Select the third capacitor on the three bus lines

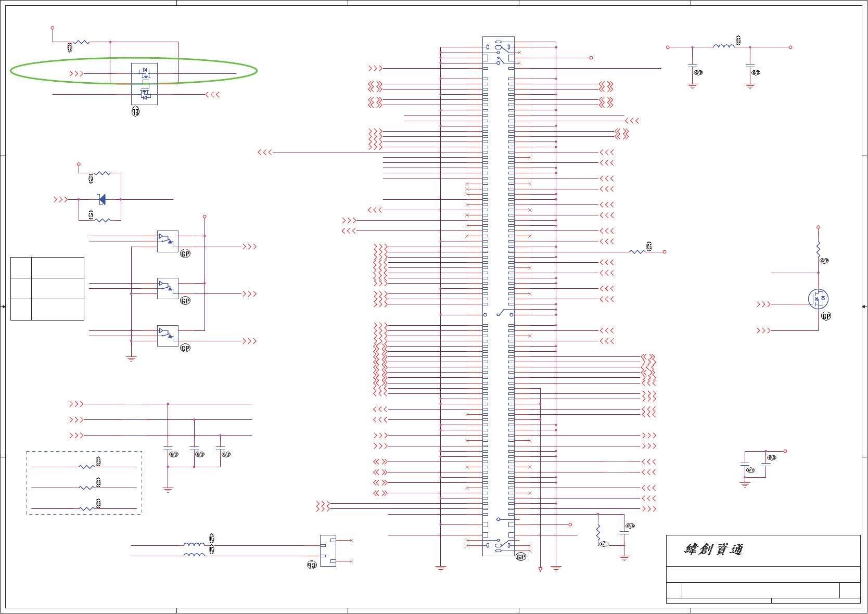(x=220, y=447)
